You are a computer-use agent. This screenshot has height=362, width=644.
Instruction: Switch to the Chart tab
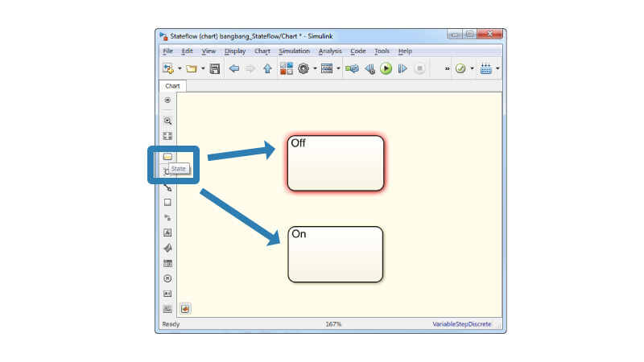tap(172, 86)
